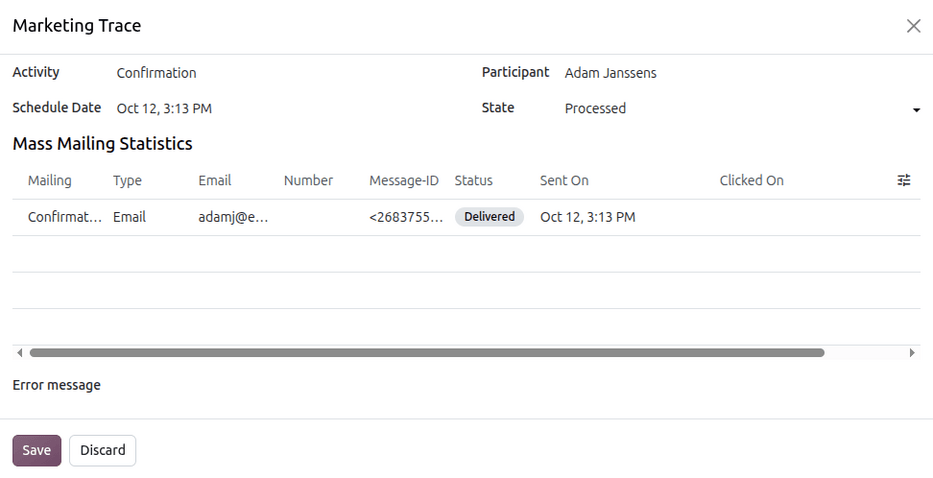Select the adamj@e… email cell
933x478 pixels.
(x=233, y=217)
